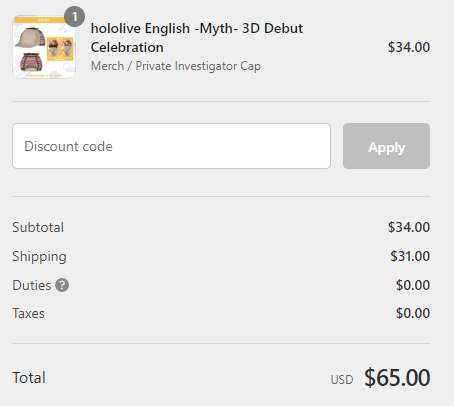Select the hololive English -Myth- product title
Viewport: 454px width, 406px height.
[x=197, y=38]
